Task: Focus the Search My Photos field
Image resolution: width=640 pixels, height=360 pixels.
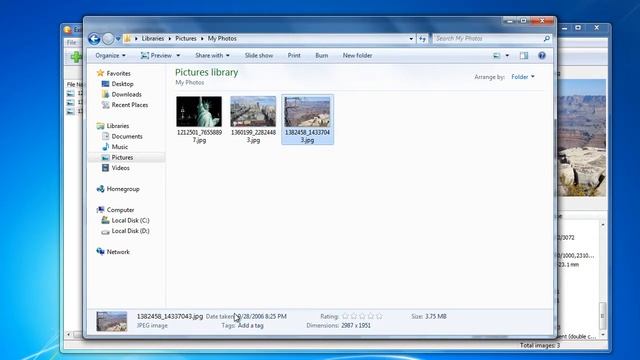Action: [488, 38]
